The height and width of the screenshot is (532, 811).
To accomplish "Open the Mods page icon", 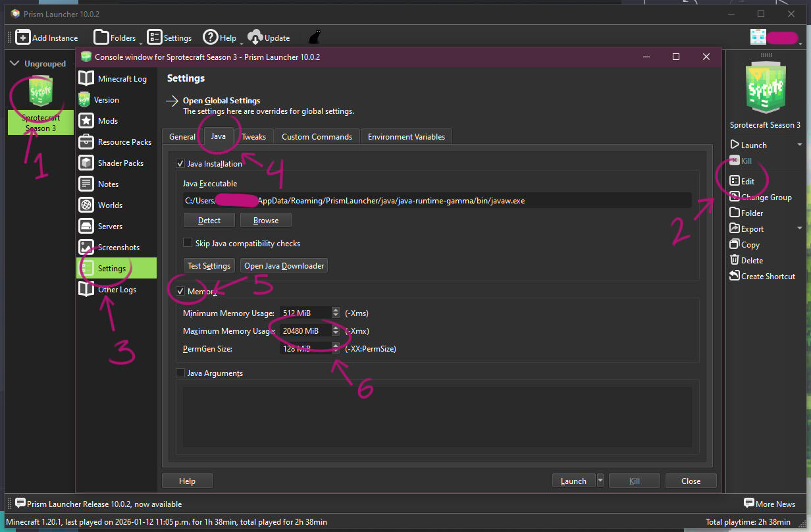I will coord(86,121).
